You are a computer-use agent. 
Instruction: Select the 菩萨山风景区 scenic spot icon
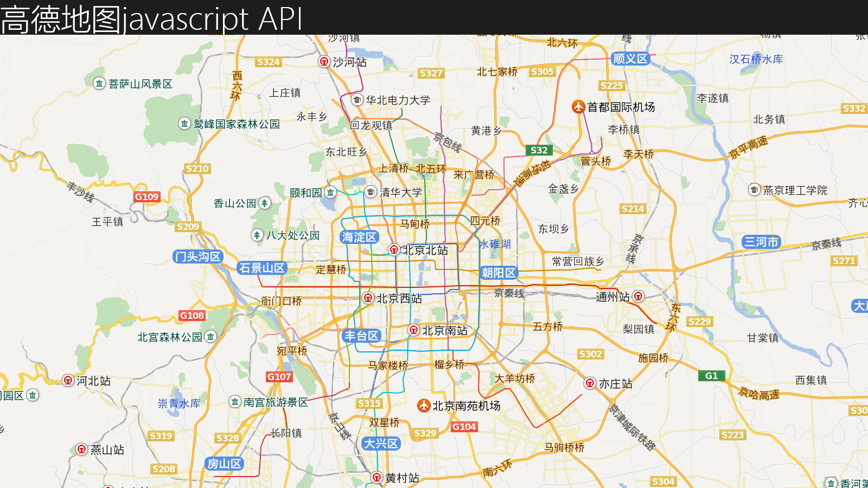(99, 84)
